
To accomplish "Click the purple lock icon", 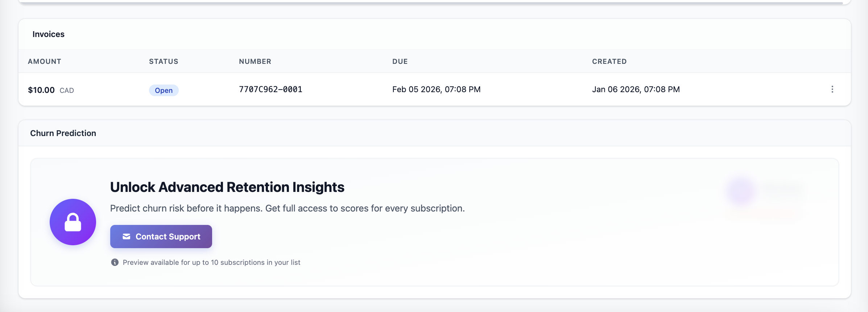I will click(73, 222).
